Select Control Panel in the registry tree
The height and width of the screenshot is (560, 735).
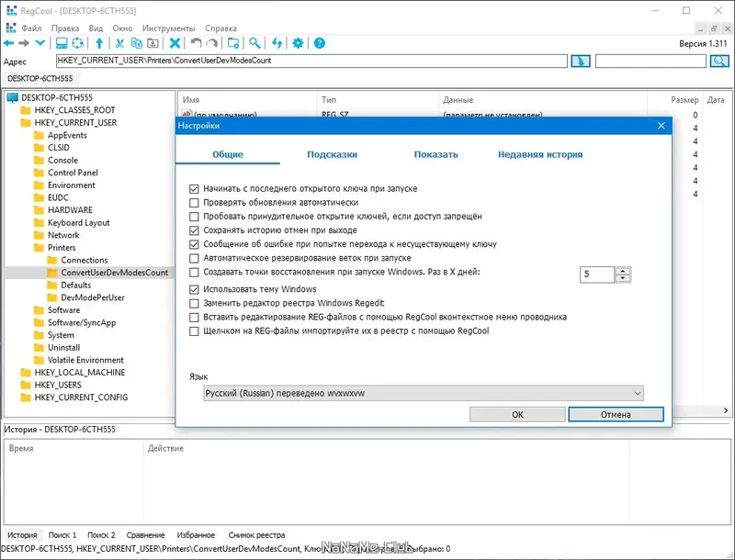tap(73, 173)
